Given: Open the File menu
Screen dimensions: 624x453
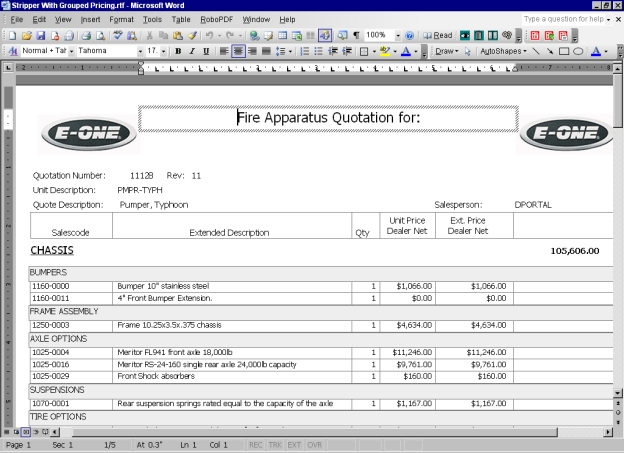Looking at the screenshot, I should coord(16,20).
